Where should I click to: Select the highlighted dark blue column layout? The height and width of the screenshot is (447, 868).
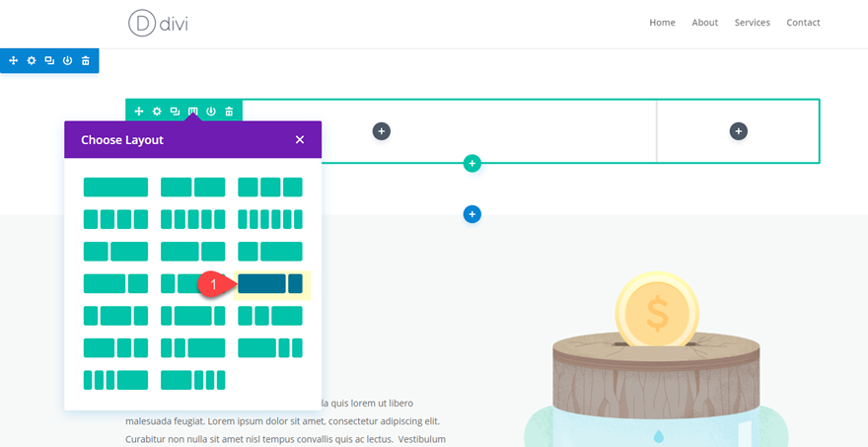(x=270, y=284)
